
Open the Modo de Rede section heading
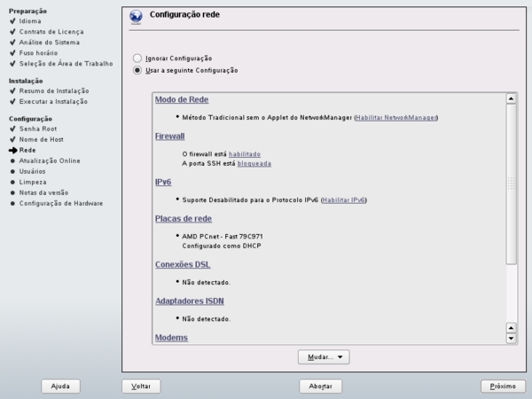pos(182,99)
